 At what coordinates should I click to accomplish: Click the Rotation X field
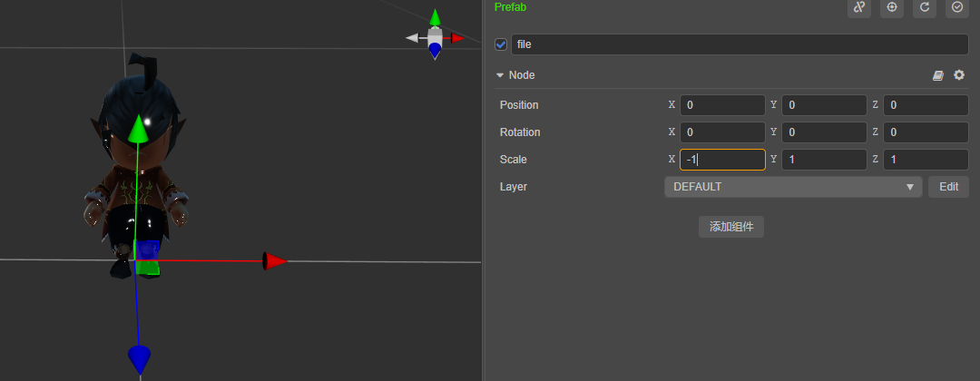point(722,132)
